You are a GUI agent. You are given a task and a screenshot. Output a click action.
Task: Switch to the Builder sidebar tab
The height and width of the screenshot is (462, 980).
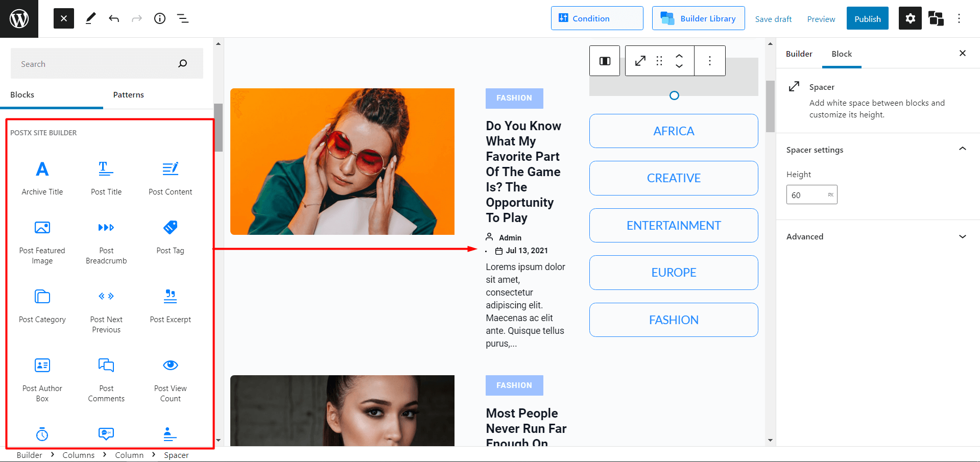click(799, 54)
